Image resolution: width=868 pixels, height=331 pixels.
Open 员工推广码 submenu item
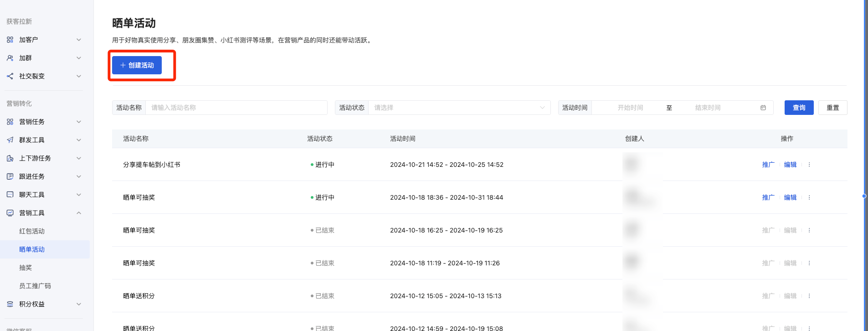pyautogui.click(x=35, y=286)
